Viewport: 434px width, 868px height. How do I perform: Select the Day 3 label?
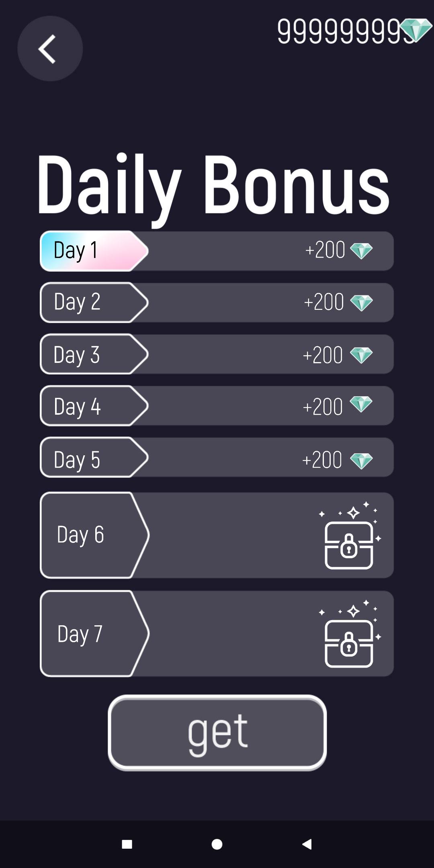(x=77, y=355)
